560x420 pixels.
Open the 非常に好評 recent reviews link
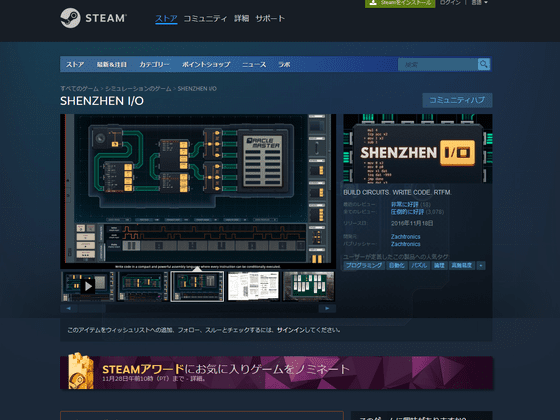coord(405,205)
